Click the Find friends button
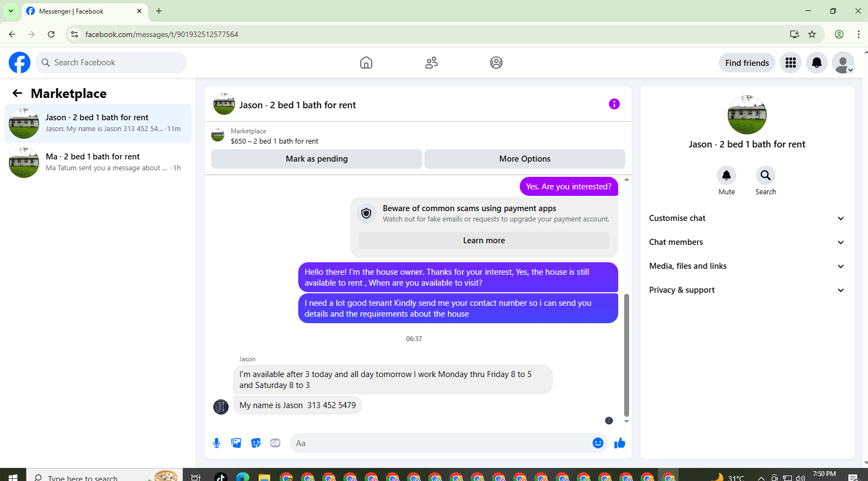868x481 pixels. click(747, 63)
